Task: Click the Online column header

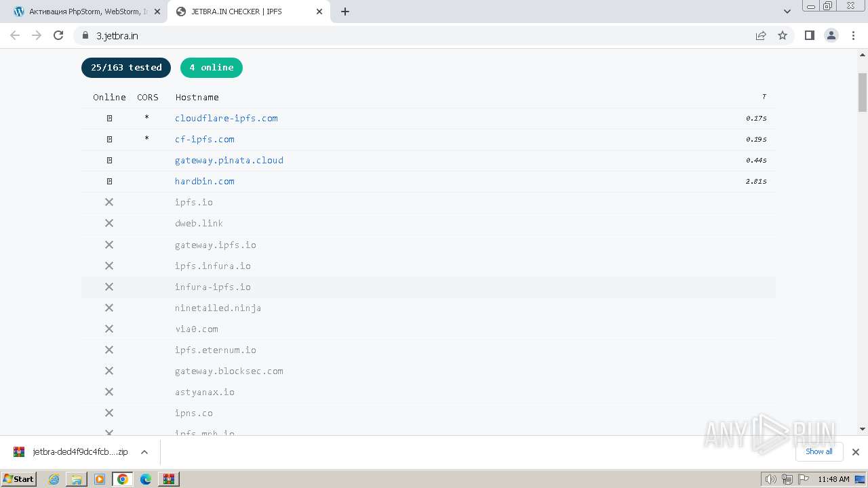Action: pyautogui.click(x=109, y=97)
